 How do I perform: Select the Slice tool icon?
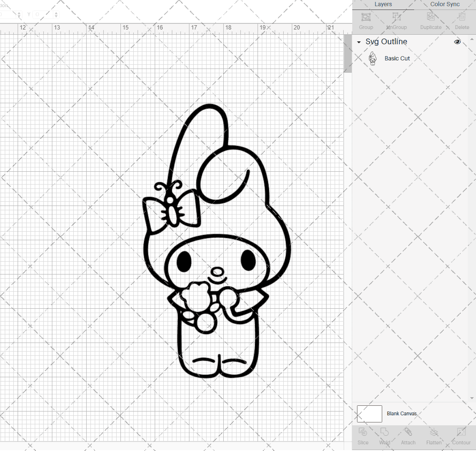[x=363, y=433]
